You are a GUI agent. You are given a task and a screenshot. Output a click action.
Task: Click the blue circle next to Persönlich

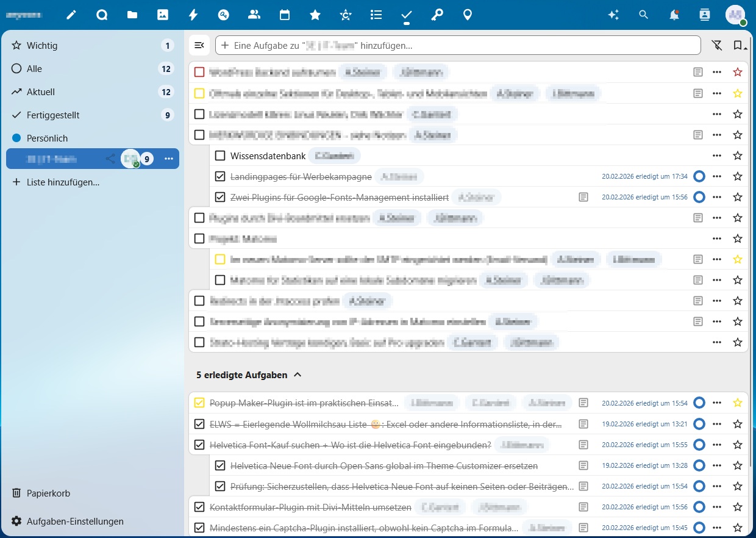pyautogui.click(x=16, y=138)
